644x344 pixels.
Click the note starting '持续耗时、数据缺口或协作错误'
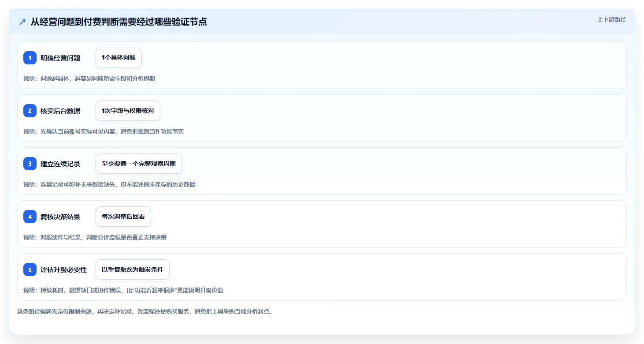pyautogui.click(x=123, y=290)
